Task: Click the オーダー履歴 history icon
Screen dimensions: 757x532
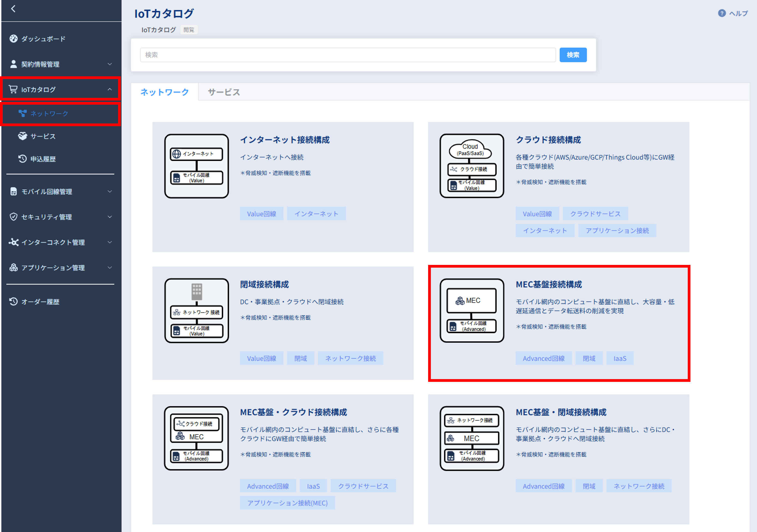Action: coord(14,302)
